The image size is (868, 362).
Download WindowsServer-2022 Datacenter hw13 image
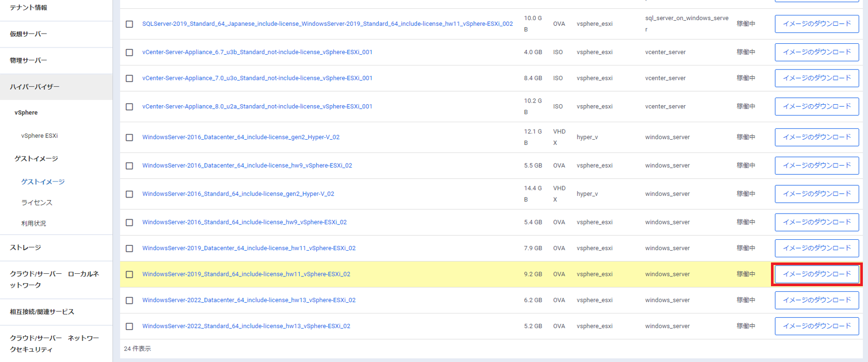(816, 300)
